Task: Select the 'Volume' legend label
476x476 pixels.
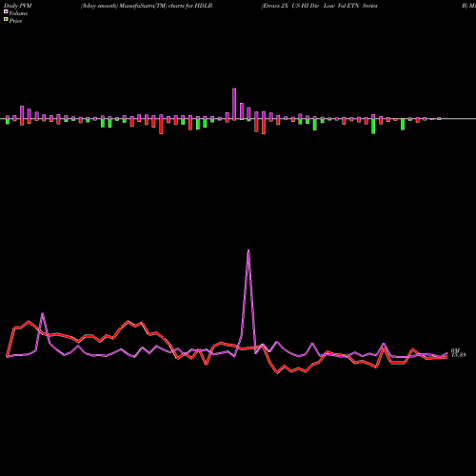Action: 18,13
